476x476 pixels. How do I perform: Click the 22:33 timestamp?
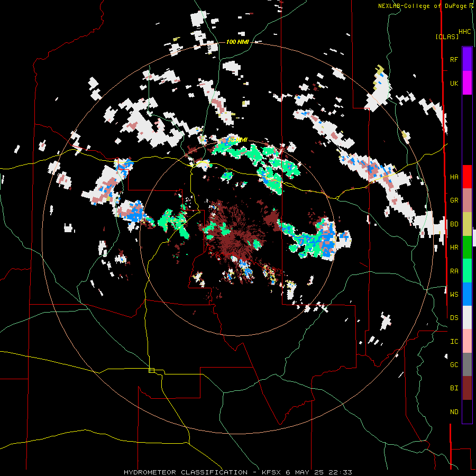340,472
